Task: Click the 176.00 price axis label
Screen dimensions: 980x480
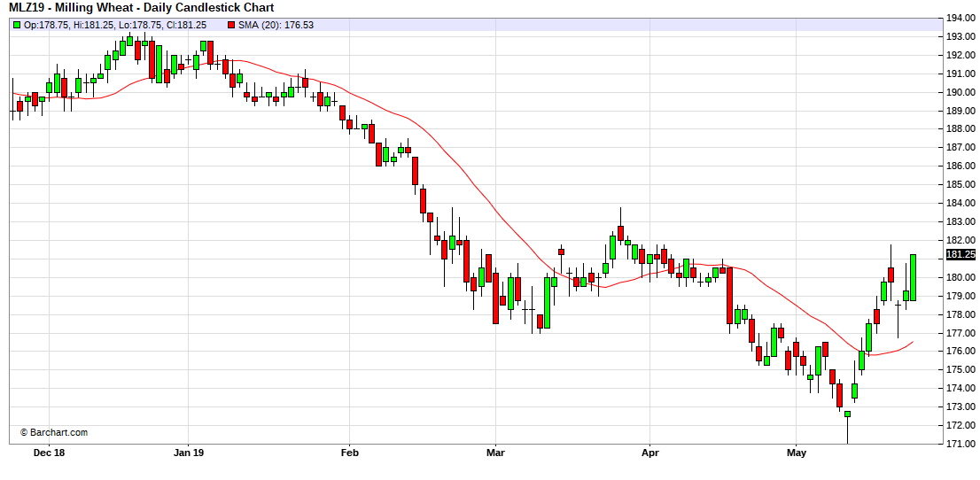Action: [961, 352]
